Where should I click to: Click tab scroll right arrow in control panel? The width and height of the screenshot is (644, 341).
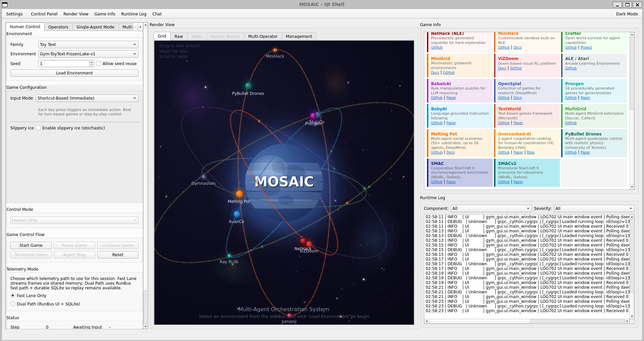pos(140,27)
